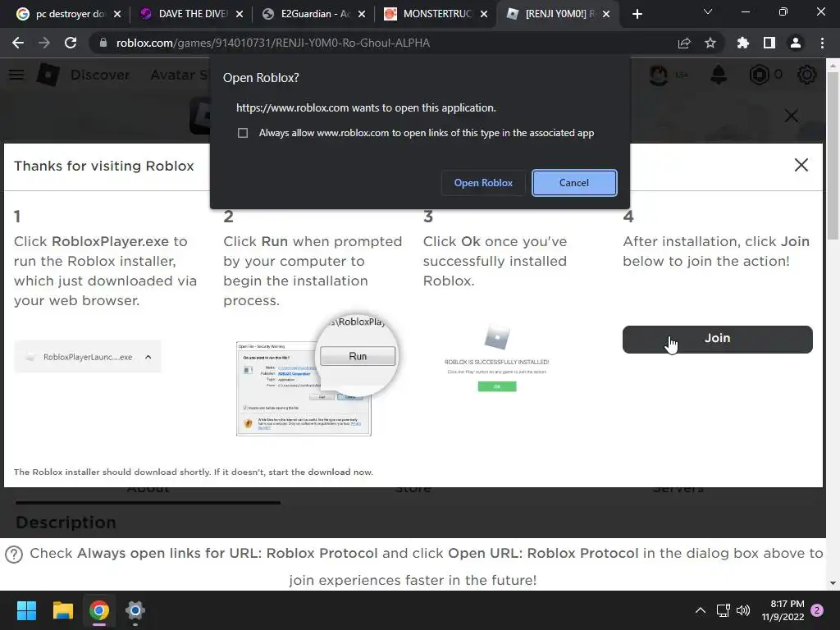The height and width of the screenshot is (630, 840).
Task: Go forward to the next page
Action: click(x=44, y=43)
